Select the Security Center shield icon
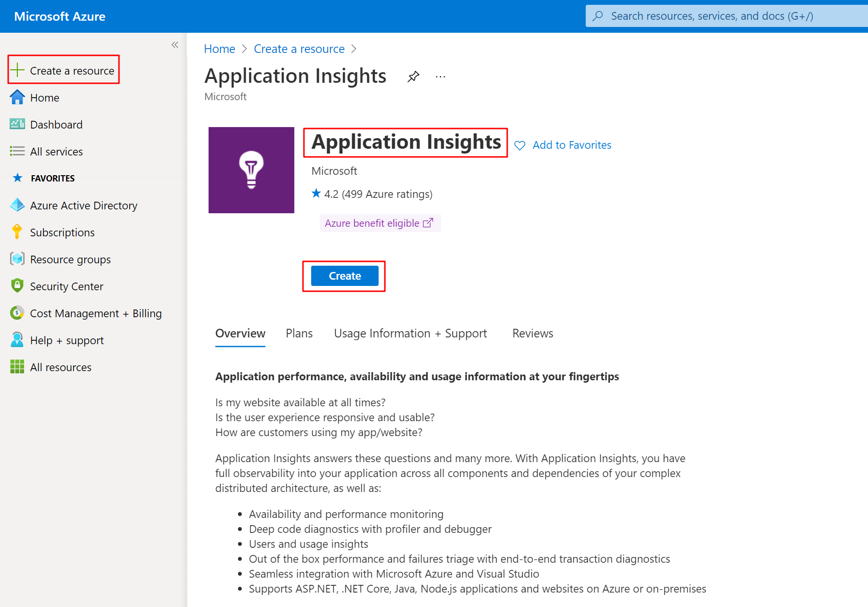The height and width of the screenshot is (607, 868). [17, 285]
